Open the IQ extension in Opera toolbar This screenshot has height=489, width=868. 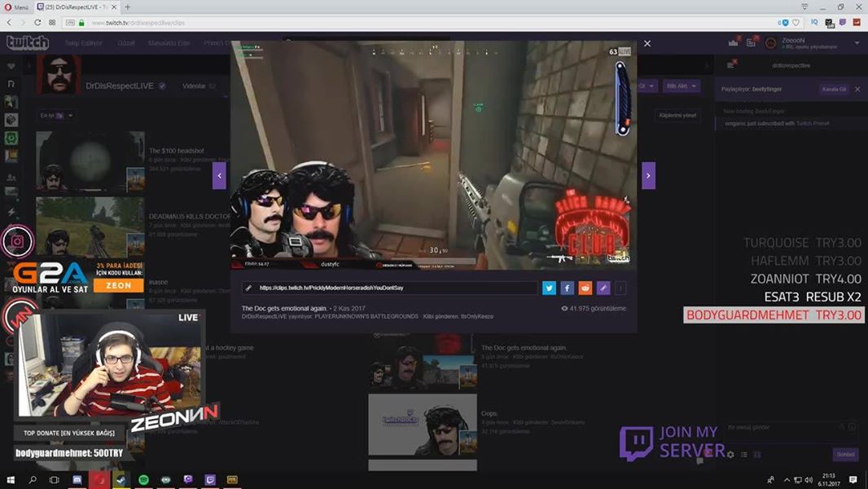tap(814, 23)
